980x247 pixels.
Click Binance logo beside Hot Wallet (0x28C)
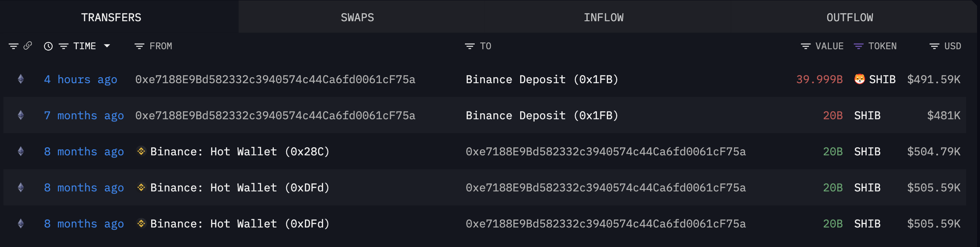(141, 152)
